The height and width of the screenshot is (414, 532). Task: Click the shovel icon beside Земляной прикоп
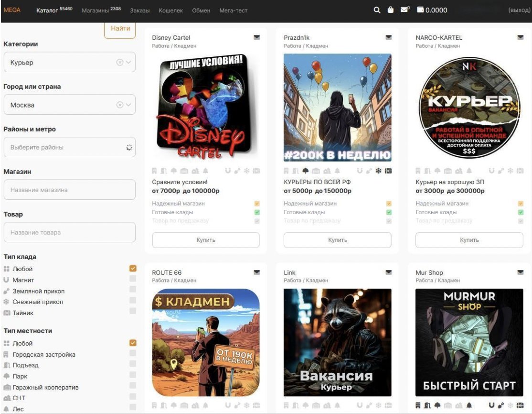[x=6, y=291]
